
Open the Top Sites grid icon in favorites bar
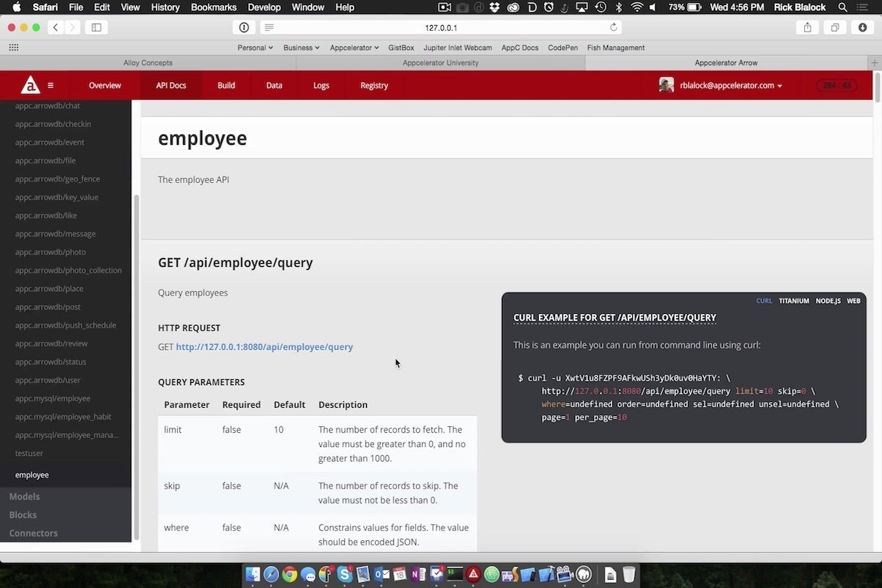tap(13, 48)
